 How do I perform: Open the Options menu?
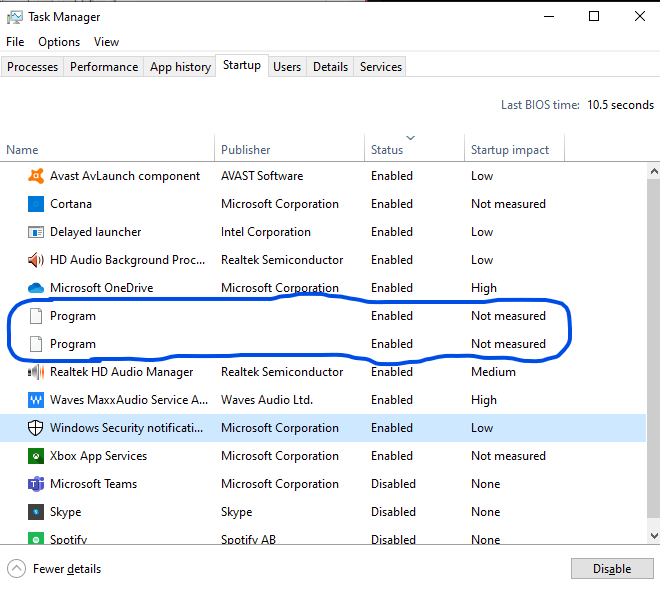click(x=59, y=42)
